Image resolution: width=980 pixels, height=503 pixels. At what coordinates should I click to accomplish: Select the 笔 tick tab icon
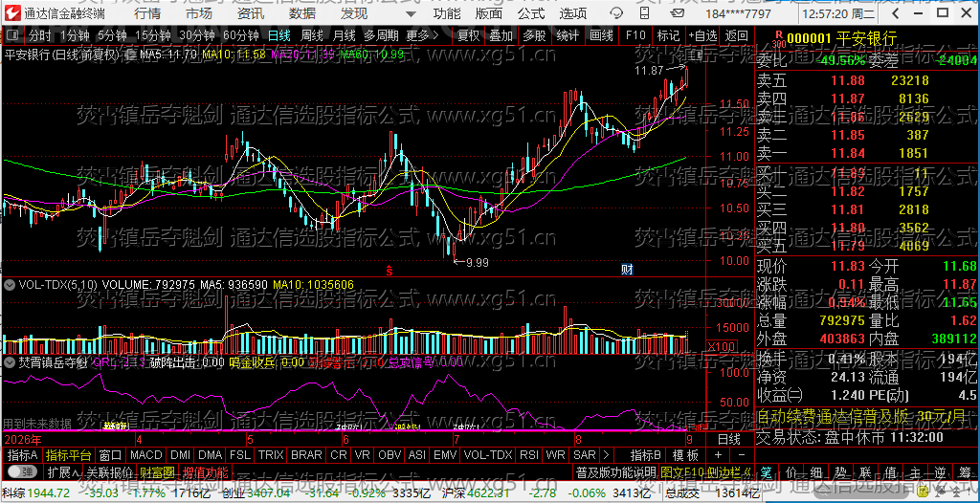pos(766,471)
